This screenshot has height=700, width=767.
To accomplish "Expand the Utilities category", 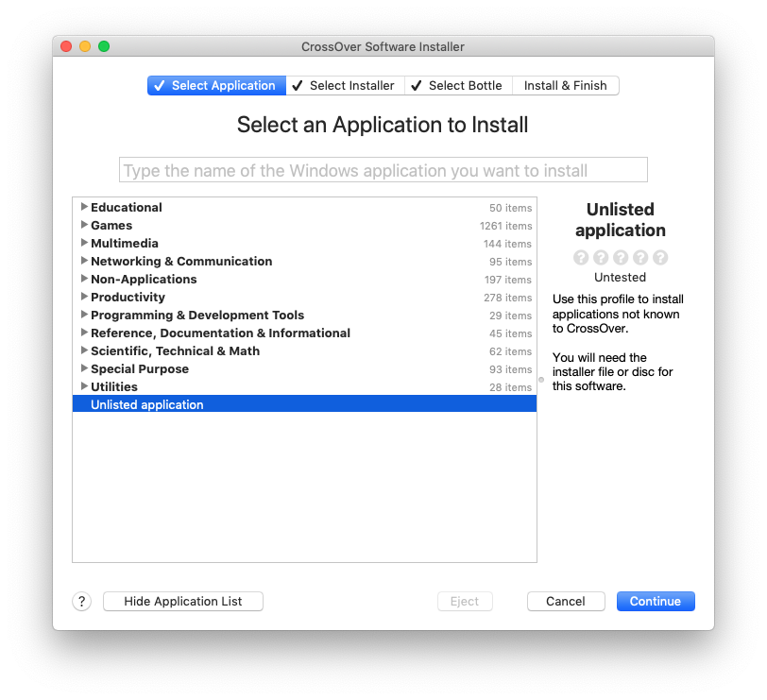I will [x=85, y=386].
